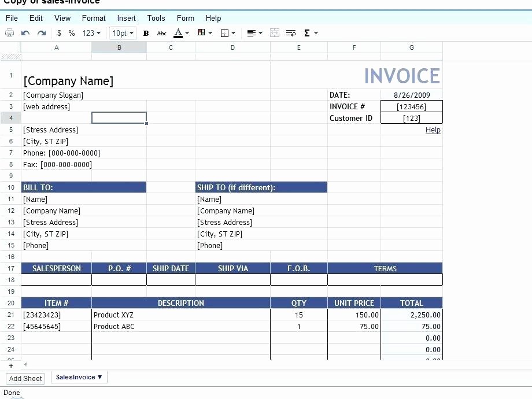Select the INVOICE title text
The image size is (532, 399).
coord(402,76)
